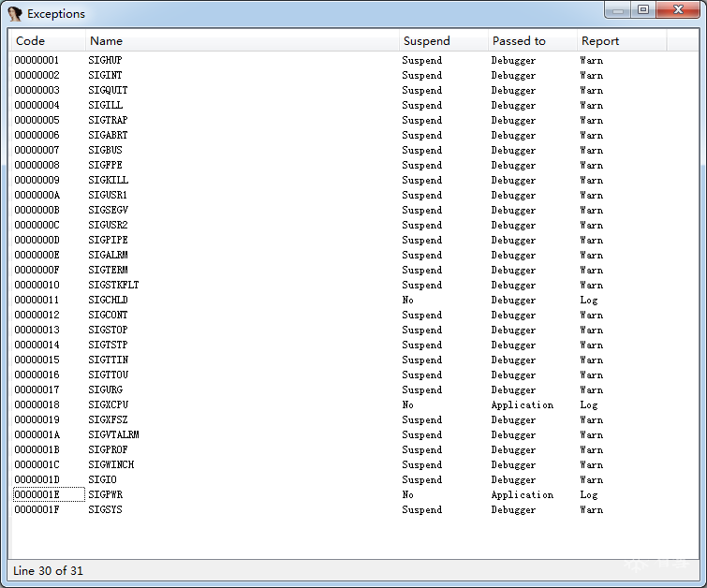Click the Passed to column header
Screen dimensions: 707x588
(x=532, y=41)
